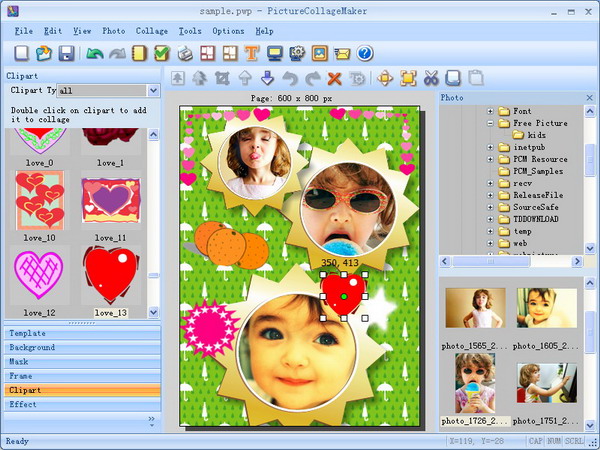
Task: Click the oranges clipart on the collage
Action: pyautogui.click(x=231, y=245)
